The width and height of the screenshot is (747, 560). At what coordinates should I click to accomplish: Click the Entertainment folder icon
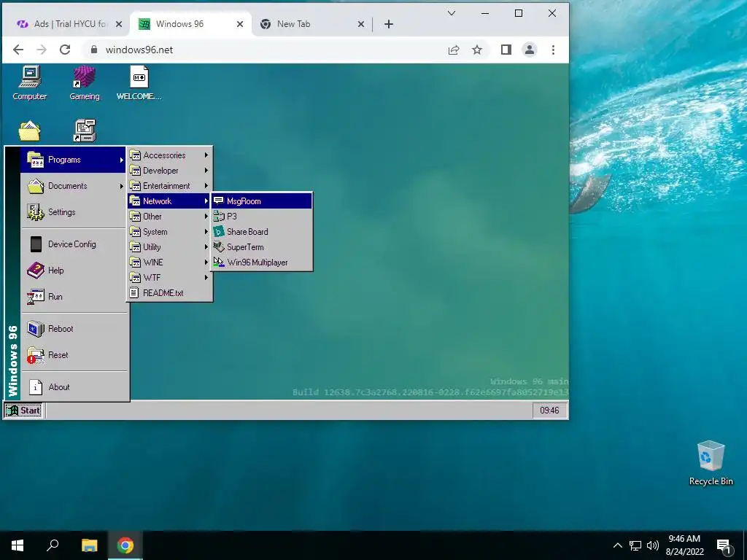[x=135, y=186]
